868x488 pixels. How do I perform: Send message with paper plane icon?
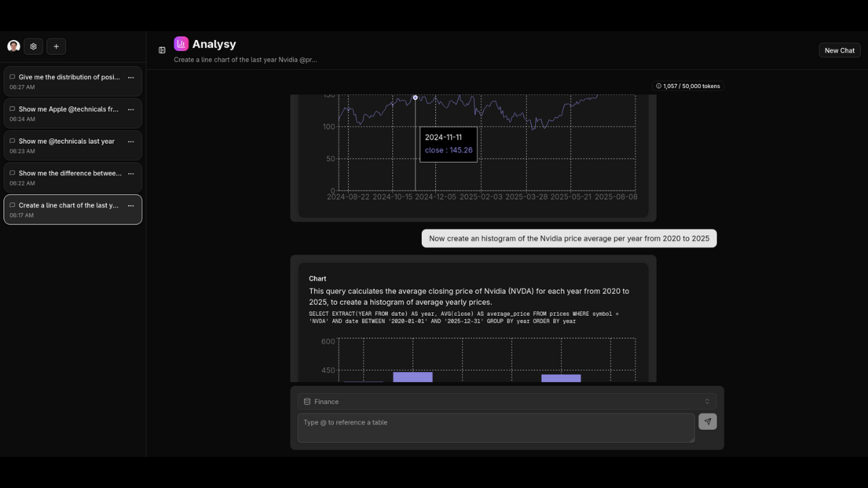click(707, 422)
